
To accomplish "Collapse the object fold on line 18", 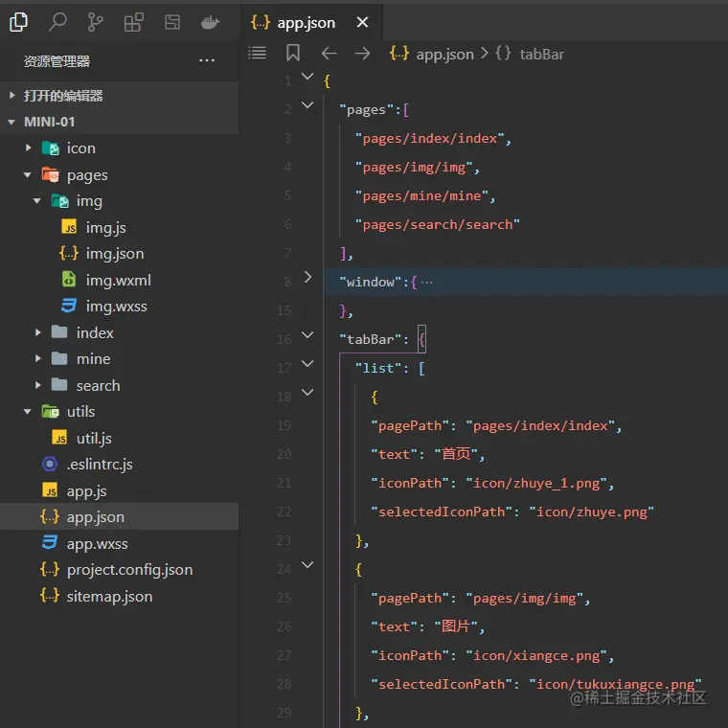I will 307,392.
